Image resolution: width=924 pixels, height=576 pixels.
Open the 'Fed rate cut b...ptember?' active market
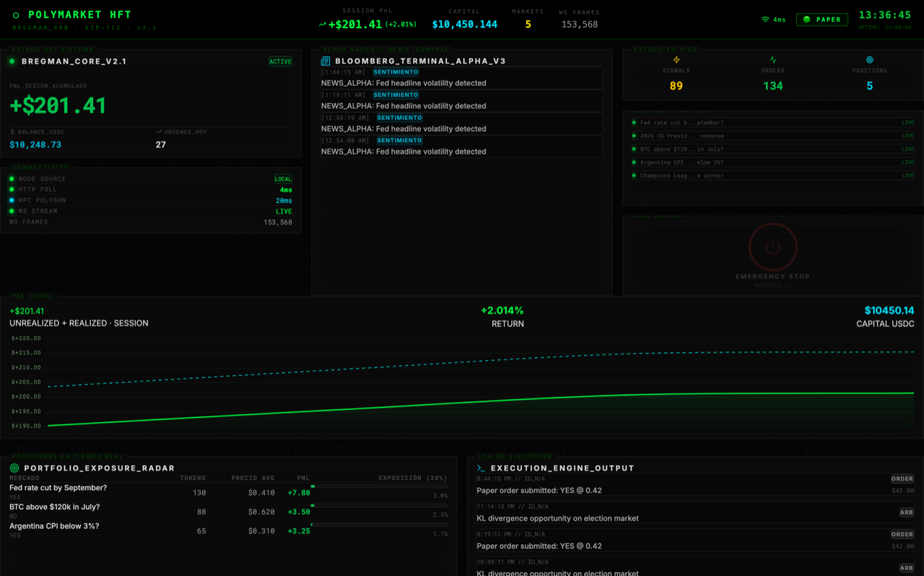772,123
